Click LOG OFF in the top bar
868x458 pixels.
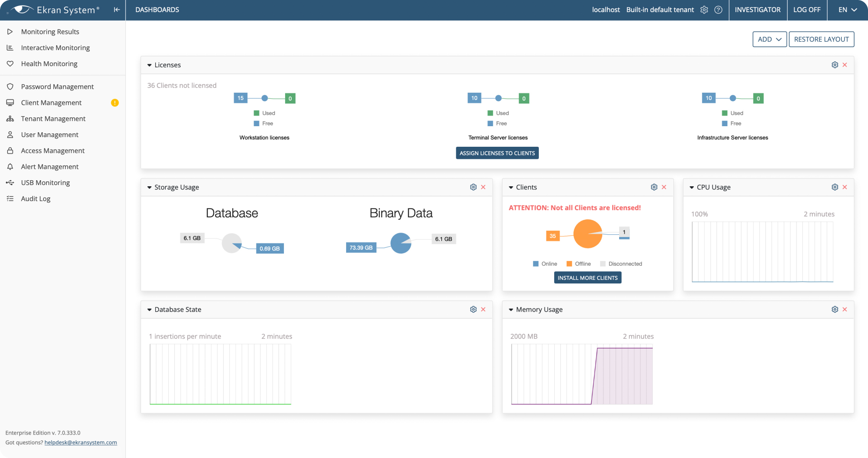tap(807, 10)
